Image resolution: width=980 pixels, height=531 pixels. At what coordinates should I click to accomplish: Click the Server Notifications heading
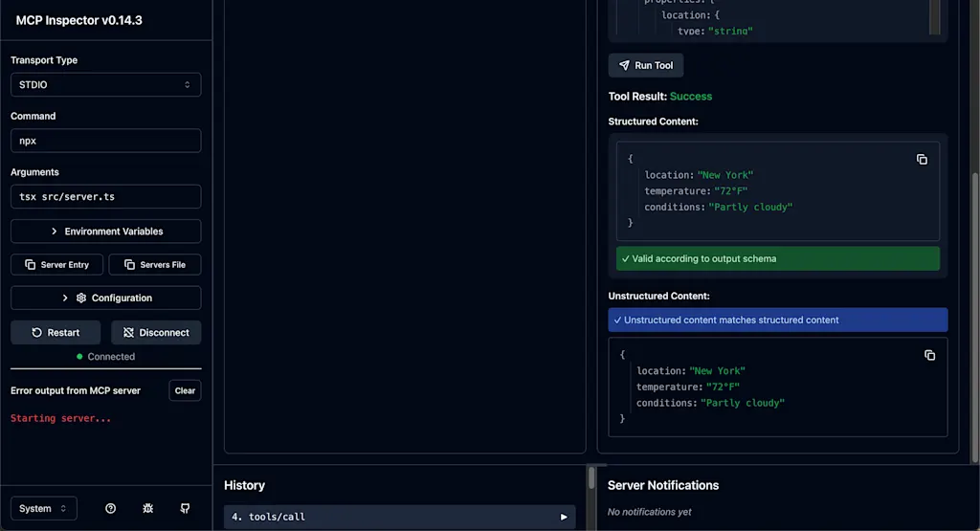(663, 485)
